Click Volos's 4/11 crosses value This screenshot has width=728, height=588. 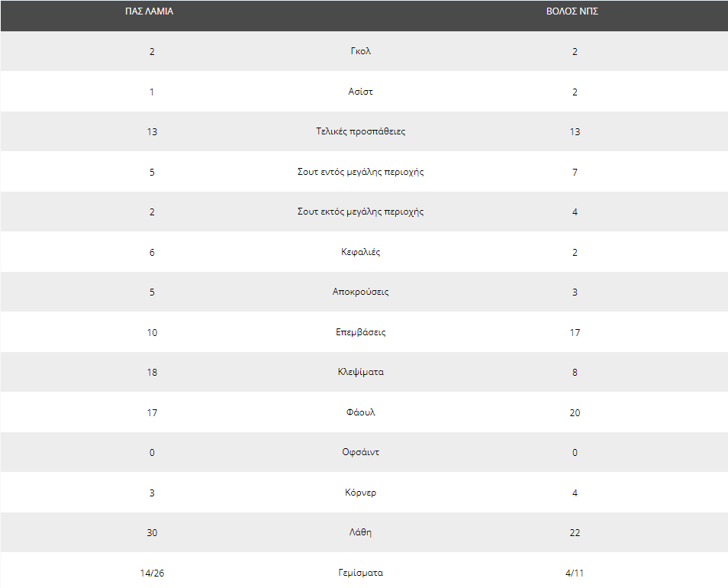tap(575, 573)
